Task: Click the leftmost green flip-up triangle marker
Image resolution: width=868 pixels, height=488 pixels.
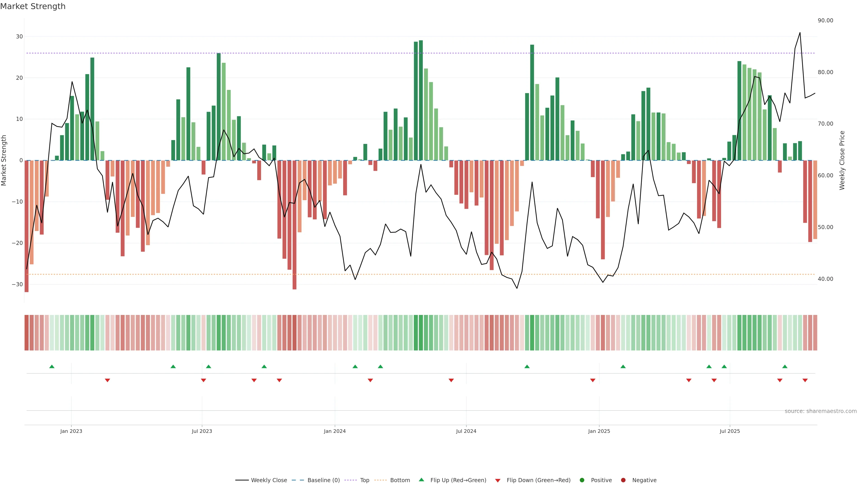Action: coord(52,366)
